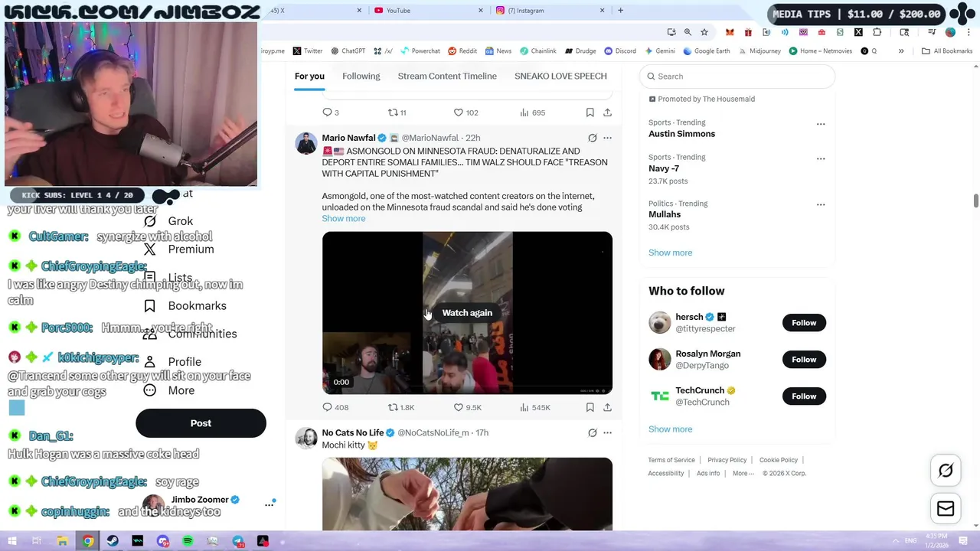Image resolution: width=980 pixels, height=551 pixels.
Task: Click Grok icon on Mario Nawfal's post
Action: tap(592, 138)
